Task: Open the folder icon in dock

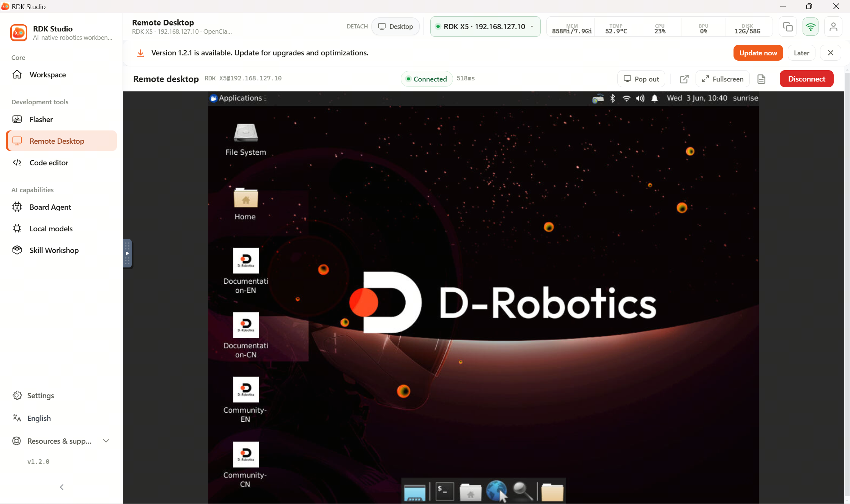Action: (x=552, y=492)
